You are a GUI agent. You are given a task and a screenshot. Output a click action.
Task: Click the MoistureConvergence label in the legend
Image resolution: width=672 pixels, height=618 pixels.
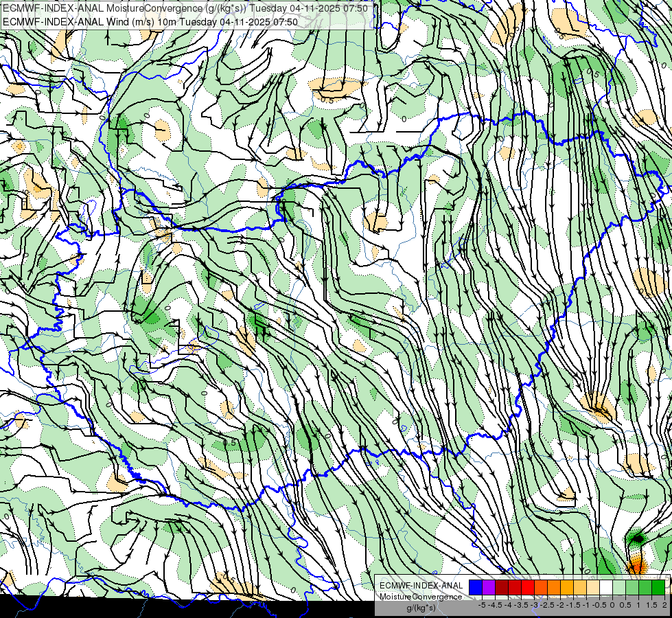coord(421,597)
